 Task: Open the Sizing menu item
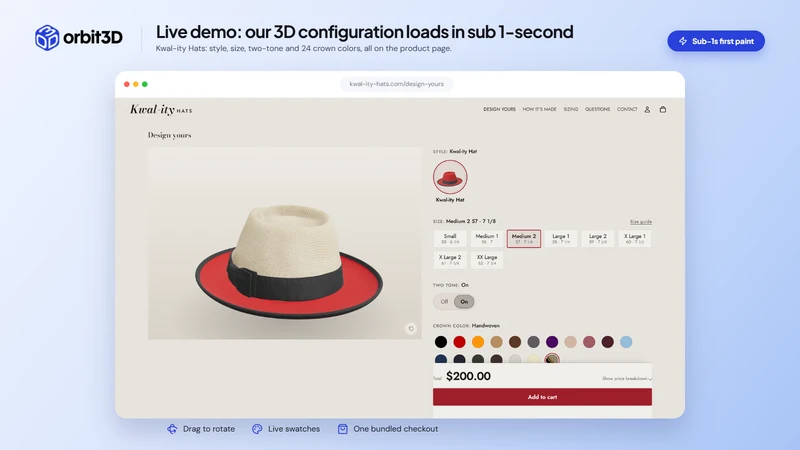(x=571, y=109)
